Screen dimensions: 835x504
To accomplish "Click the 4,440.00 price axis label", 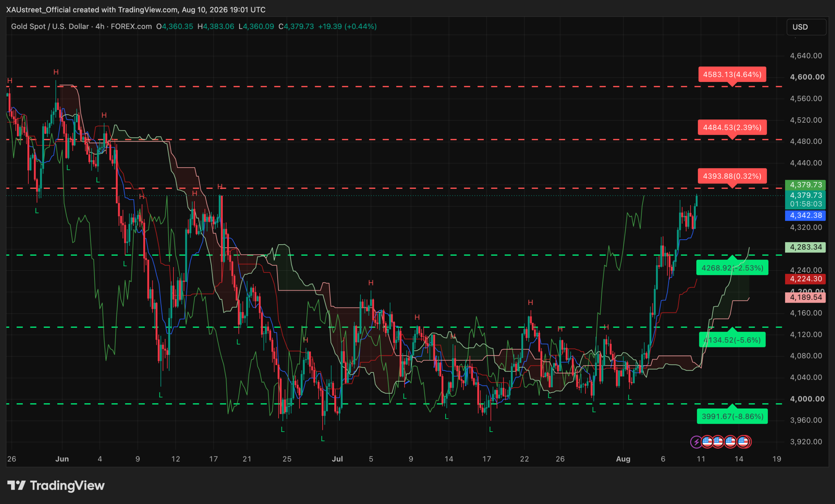I will 806,163.
